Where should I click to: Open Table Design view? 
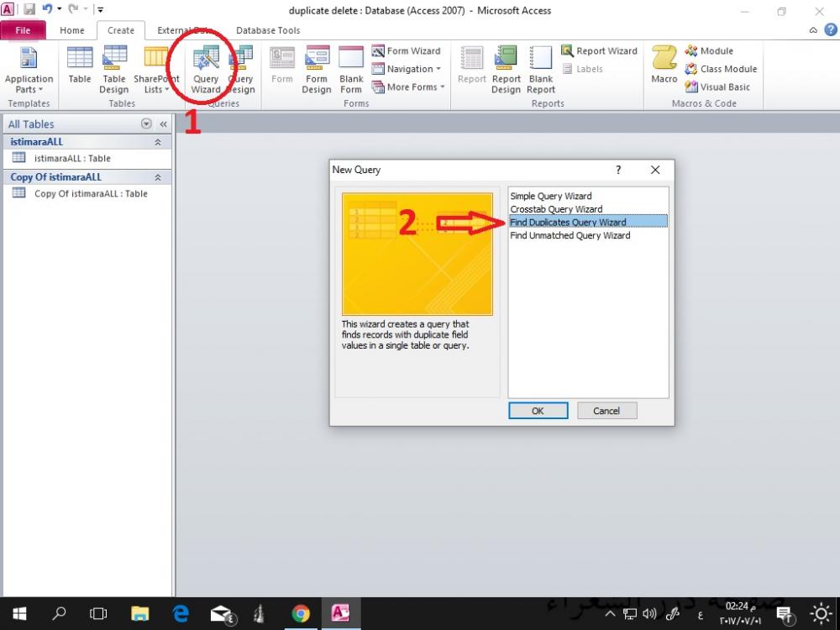pyautogui.click(x=113, y=71)
